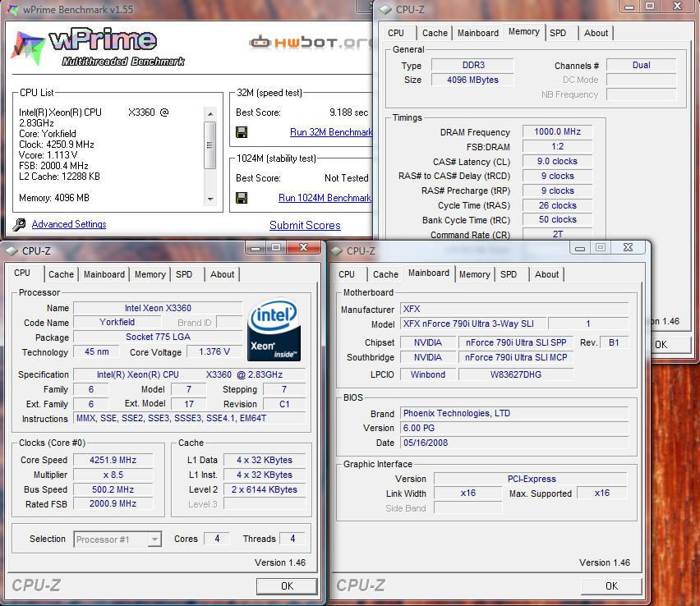Start the Run 1024M Benchmark link

pyautogui.click(x=325, y=198)
